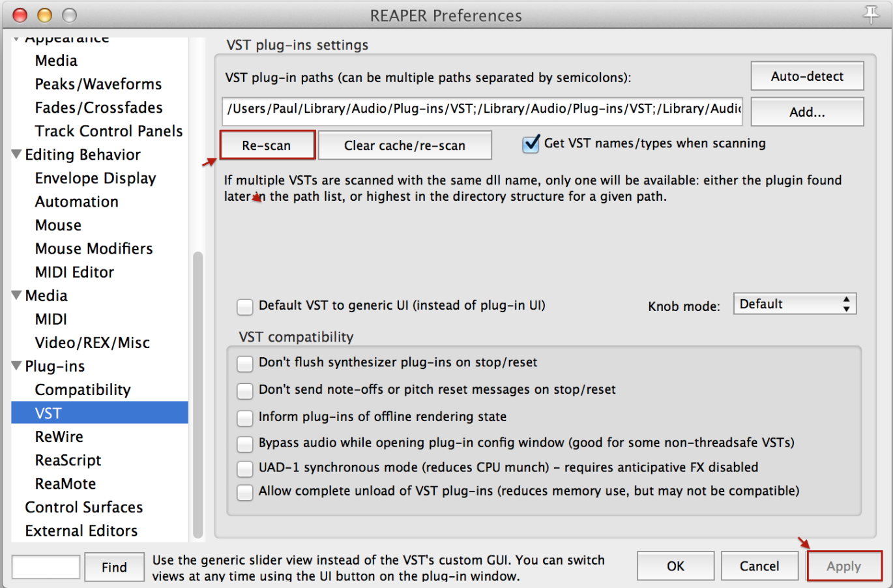Check Don't flush synthesizer plug-ins on stop/reset
Screen dimensions: 893x588
pos(245,363)
